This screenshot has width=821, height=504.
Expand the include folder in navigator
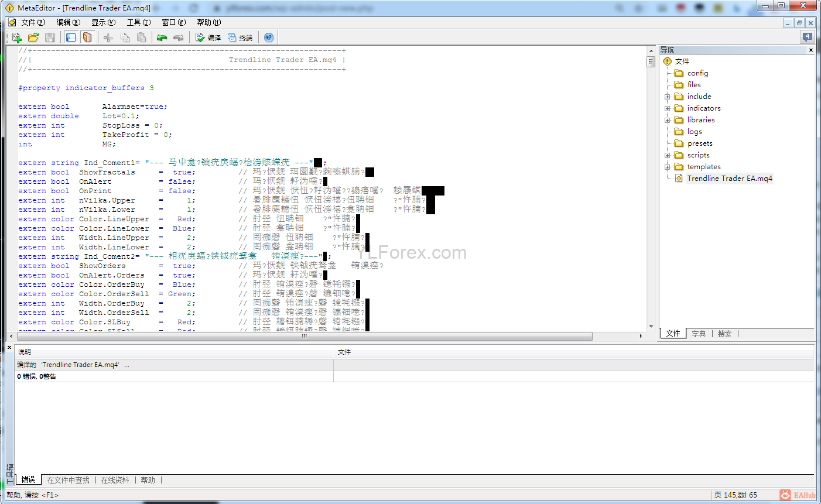(667, 97)
